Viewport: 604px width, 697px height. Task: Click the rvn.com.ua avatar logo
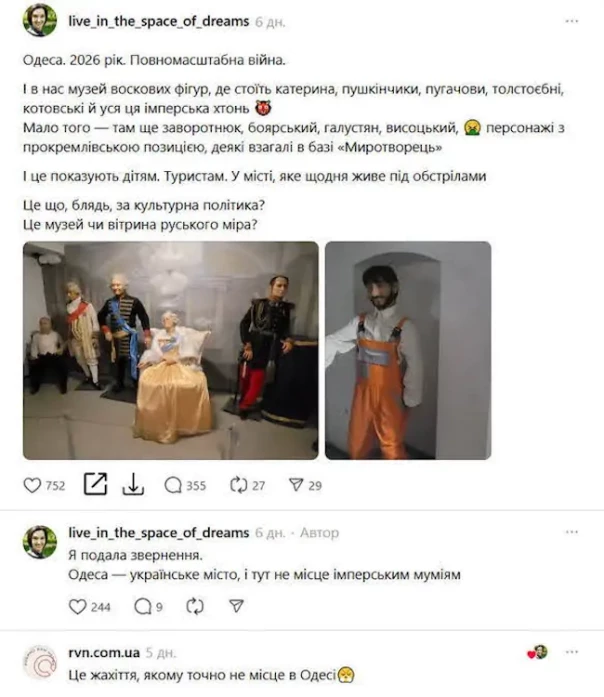[x=40, y=662]
